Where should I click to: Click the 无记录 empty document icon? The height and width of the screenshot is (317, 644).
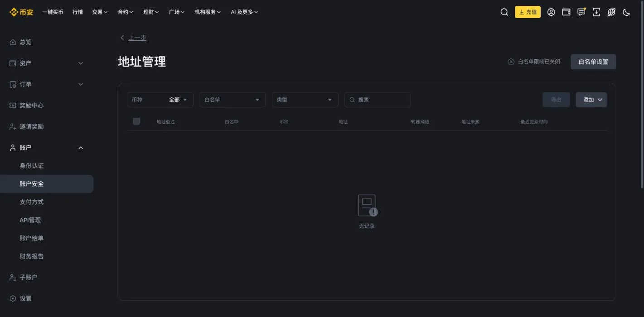367,206
